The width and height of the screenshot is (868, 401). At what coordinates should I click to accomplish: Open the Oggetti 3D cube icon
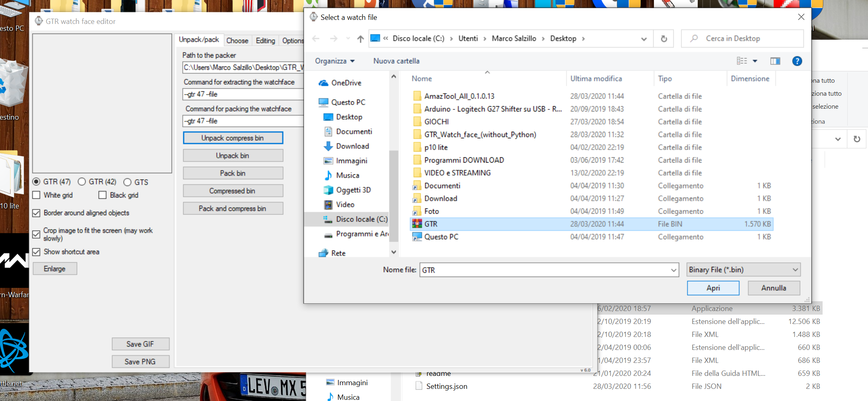coord(328,190)
